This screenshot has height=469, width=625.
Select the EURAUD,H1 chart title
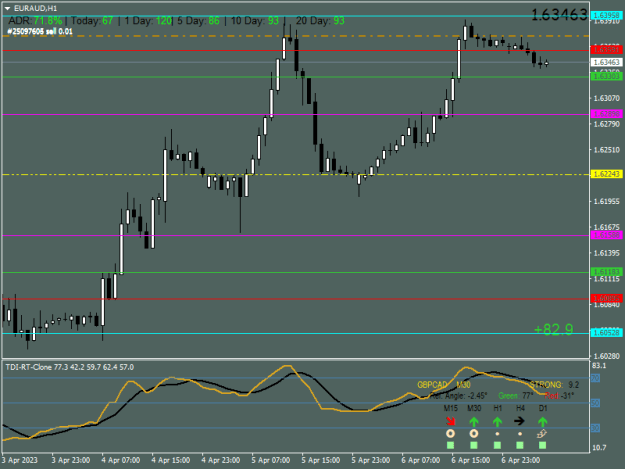tap(35, 8)
